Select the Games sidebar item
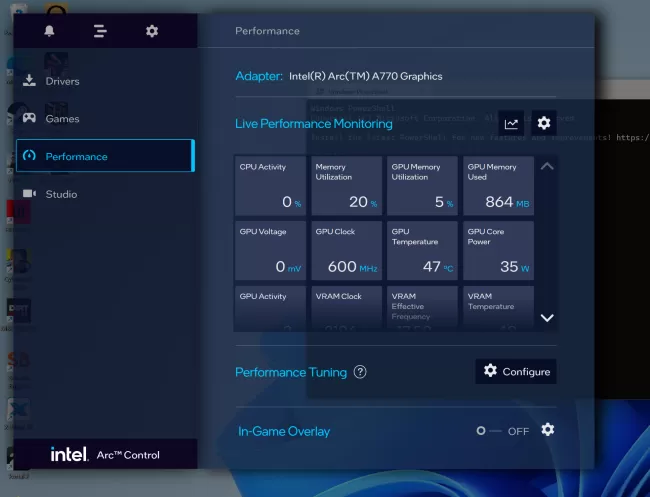650x497 pixels. click(x=62, y=119)
